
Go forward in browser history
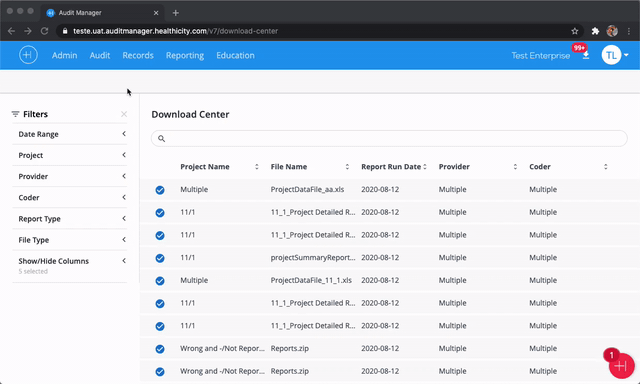coord(28,31)
